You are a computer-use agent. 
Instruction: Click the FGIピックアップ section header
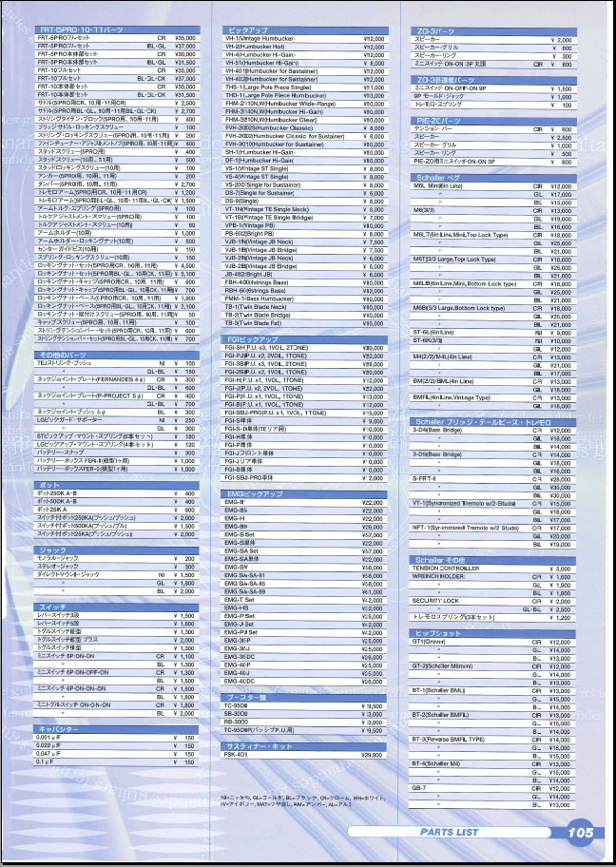[x=306, y=339]
